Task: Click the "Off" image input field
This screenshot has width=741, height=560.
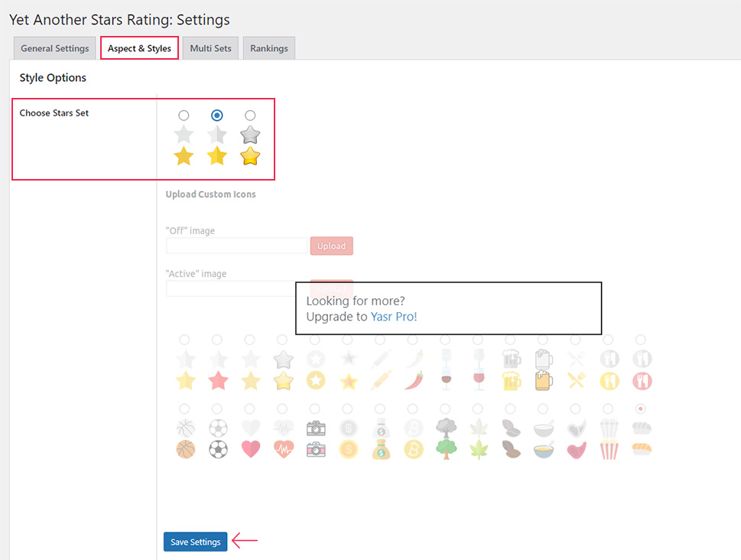Action: coord(236,246)
